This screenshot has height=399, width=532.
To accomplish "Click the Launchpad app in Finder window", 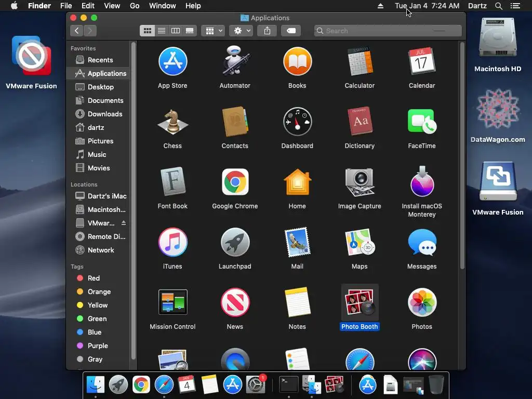I will point(235,242).
